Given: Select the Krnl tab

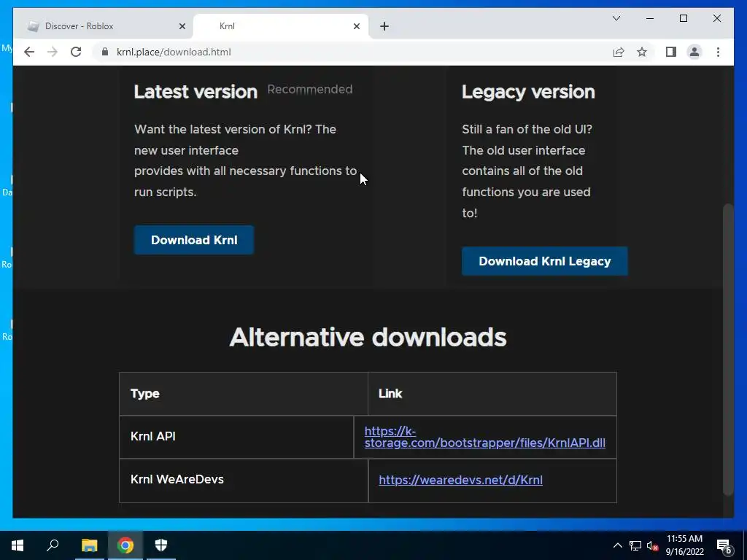Looking at the screenshot, I should coord(281,26).
